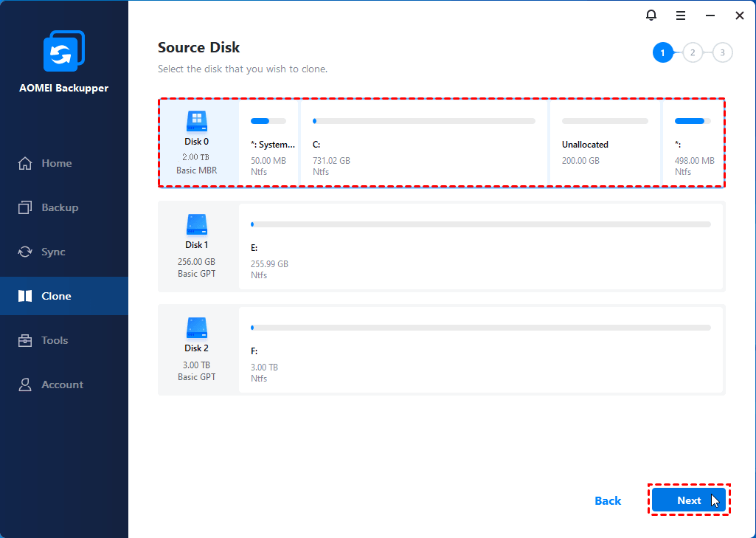The image size is (756, 538).
Task: Click '50.00 MB' partition size
Action: (x=268, y=161)
